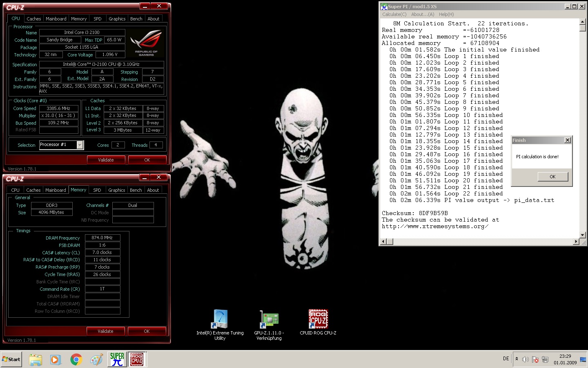Click the volume tray icon

point(525,359)
